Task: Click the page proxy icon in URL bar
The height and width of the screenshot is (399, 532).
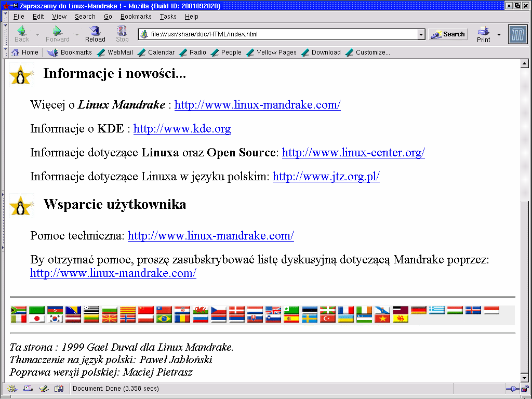Action: tap(144, 34)
